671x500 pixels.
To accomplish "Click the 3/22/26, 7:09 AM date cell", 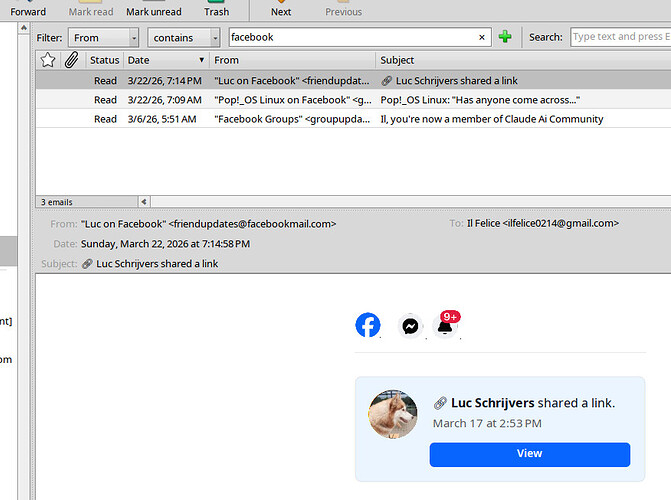I will 165,100.
